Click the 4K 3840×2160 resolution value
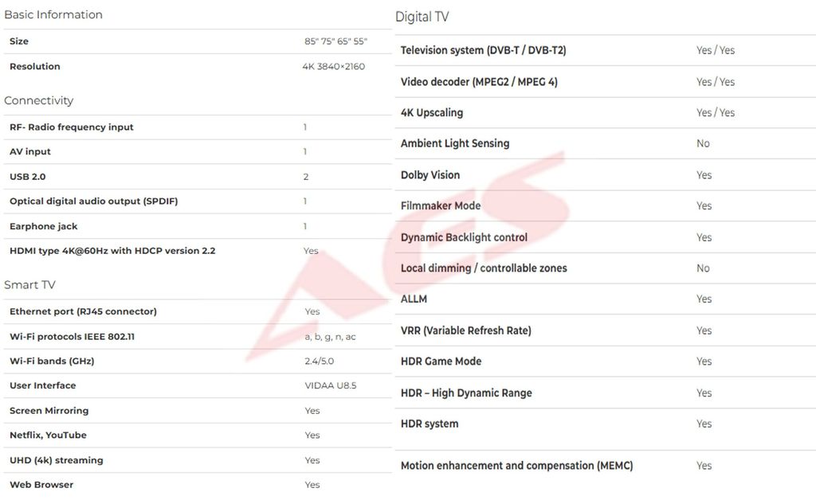Screen dimensions: 816x504 coord(333,67)
